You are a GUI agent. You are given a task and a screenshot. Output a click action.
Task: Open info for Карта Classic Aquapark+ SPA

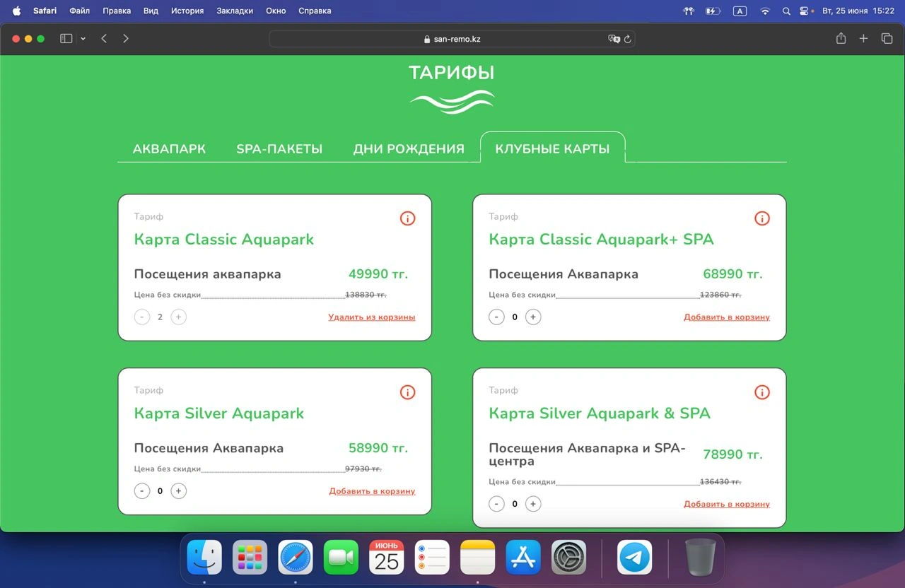762,218
